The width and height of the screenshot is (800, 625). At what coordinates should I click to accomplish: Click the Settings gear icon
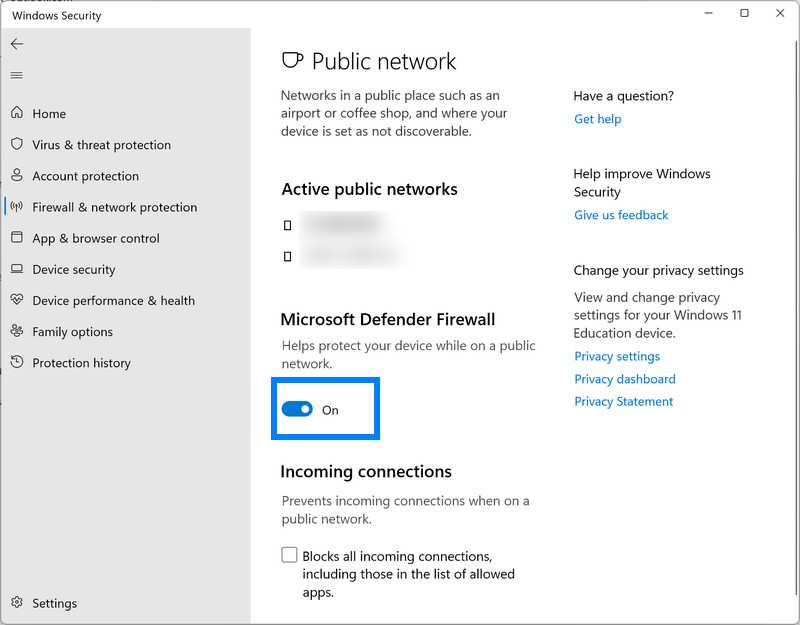tap(17, 603)
